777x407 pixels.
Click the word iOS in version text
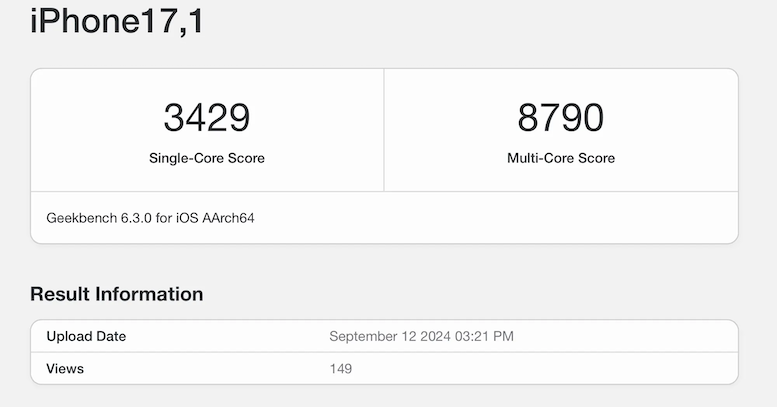click(187, 218)
